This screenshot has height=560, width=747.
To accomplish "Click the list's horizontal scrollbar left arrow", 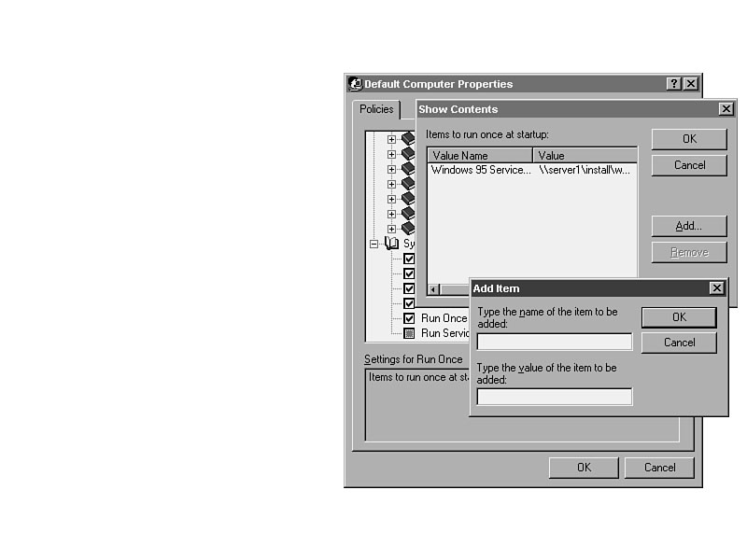I will [x=433, y=289].
